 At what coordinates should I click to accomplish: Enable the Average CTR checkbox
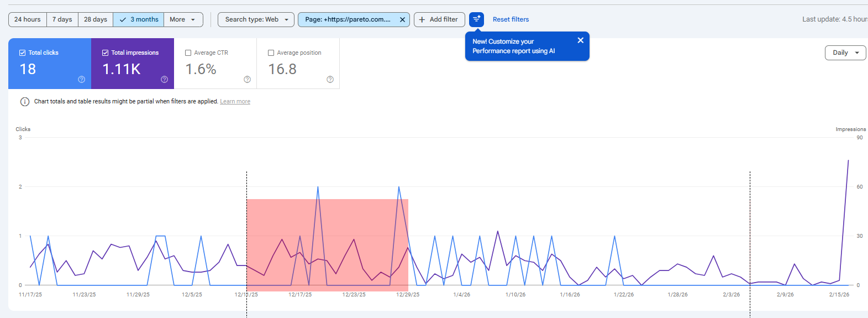coord(188,53)
